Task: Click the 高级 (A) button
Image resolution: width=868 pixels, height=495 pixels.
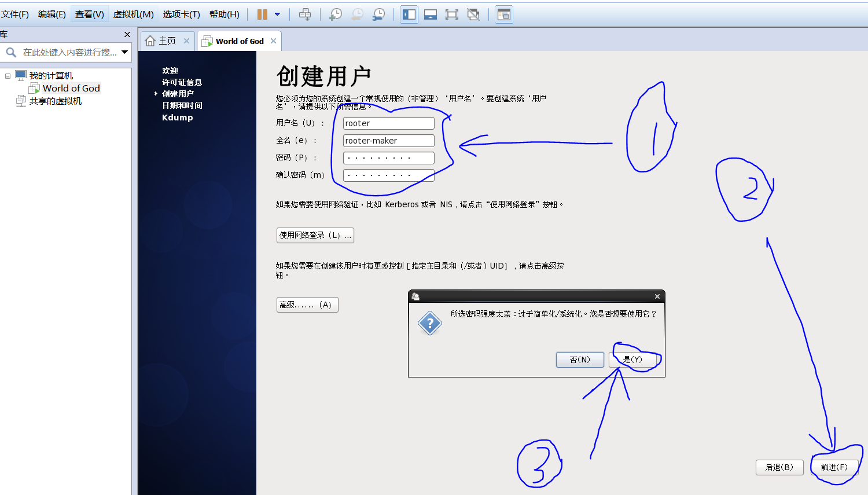Action: point(307,305)
